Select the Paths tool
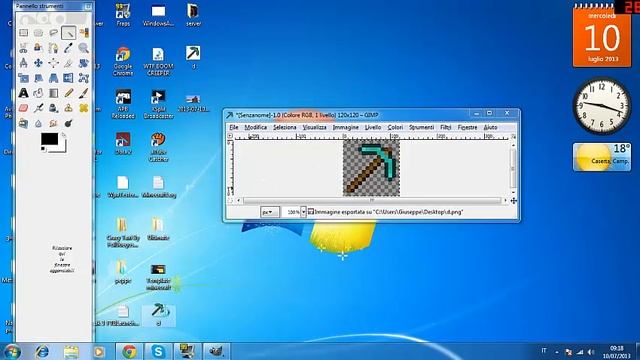 53,48
